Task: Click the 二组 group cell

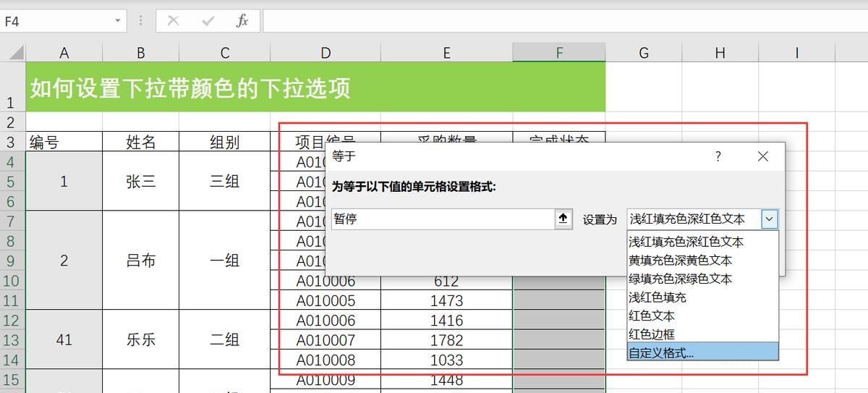Action: pyautogui.click(x=225, y=339)
